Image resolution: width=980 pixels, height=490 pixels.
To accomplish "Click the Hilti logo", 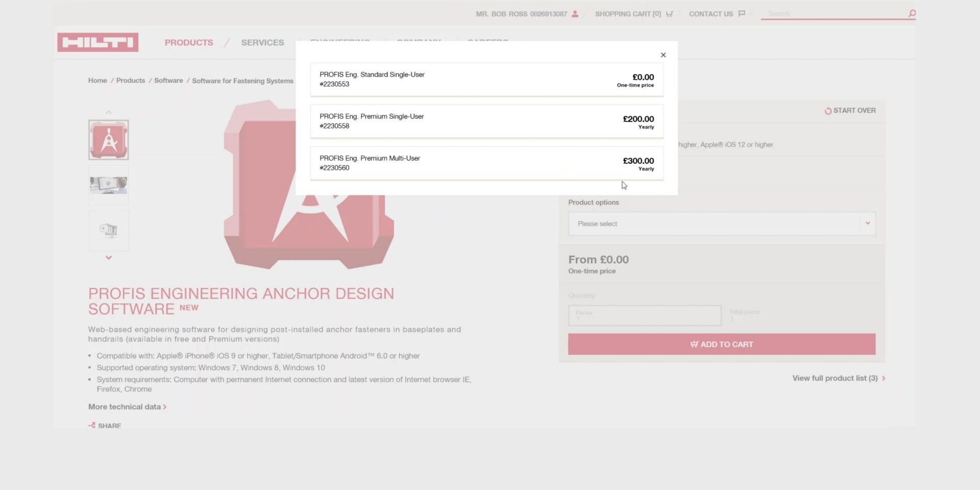I will point(97,42).
